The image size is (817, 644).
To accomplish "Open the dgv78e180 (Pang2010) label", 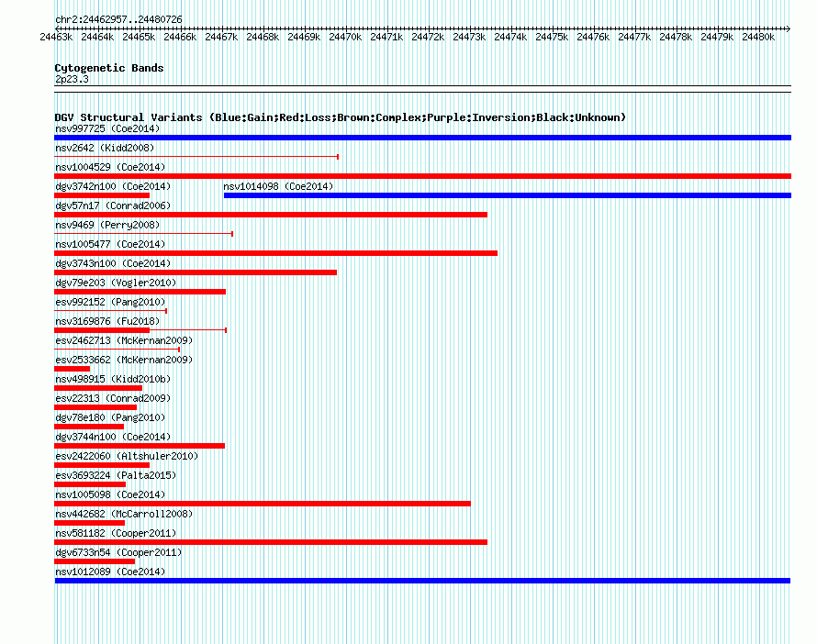I will point(110,417).
